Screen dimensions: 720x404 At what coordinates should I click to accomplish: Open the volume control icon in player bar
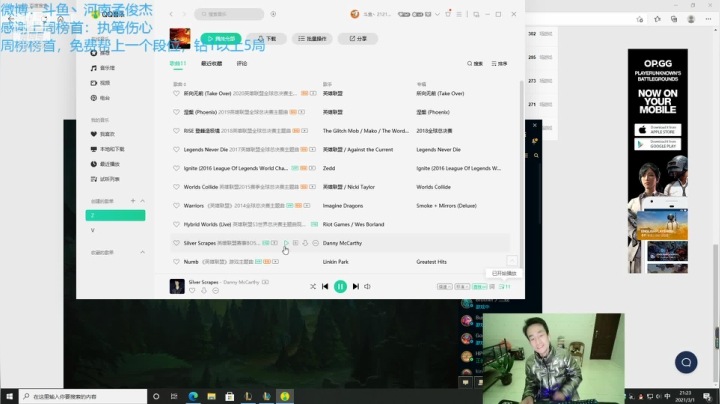coord(367,286)
